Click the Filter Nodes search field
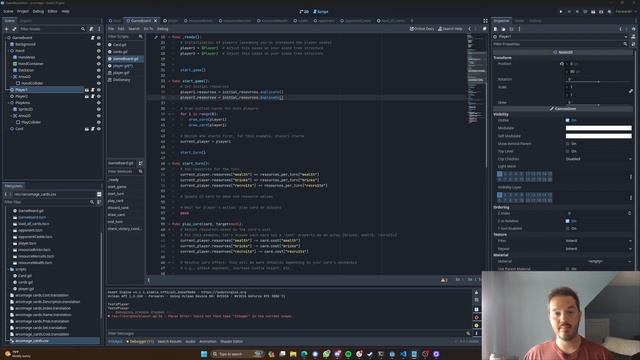 52,29
